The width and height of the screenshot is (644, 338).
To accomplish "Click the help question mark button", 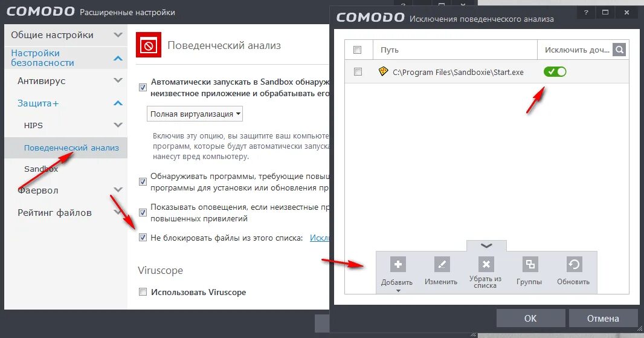I will (x=585, y=12).
